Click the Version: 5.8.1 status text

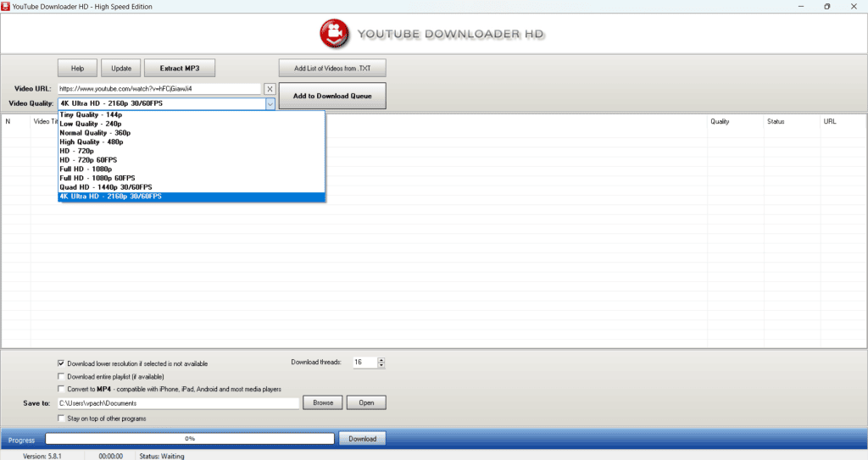[x=42, y=456]
